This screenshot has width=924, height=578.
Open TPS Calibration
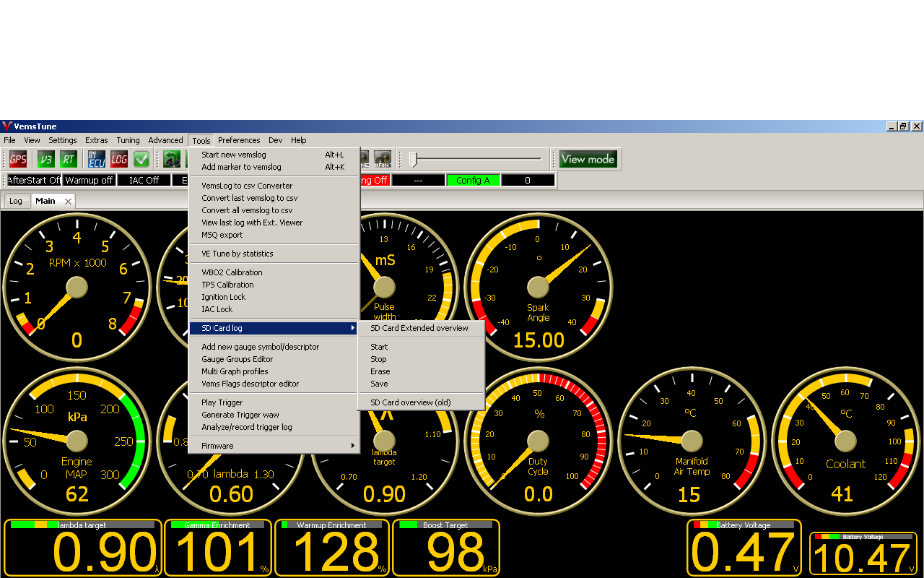274,285
